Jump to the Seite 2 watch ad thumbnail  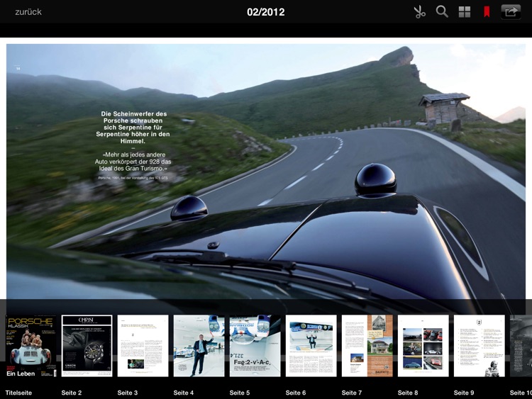click(x=87, y=346)
